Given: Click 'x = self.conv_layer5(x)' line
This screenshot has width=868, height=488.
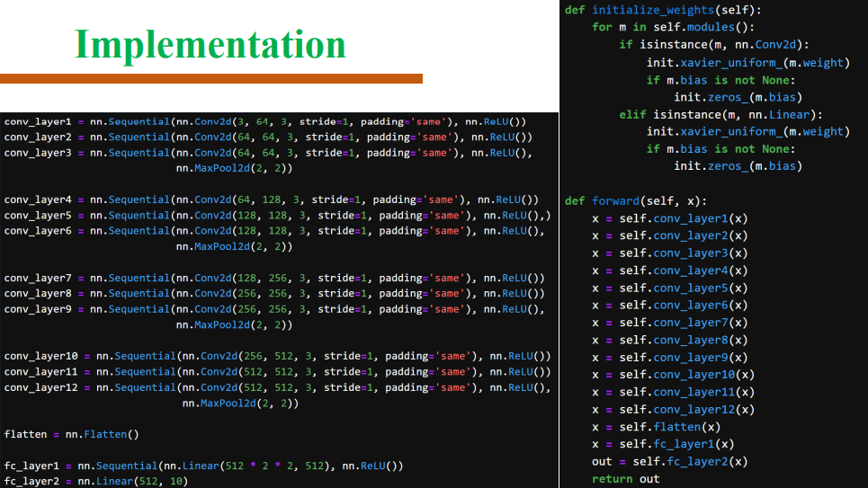Looking at the screenshot, I should (x=670, y=288).
